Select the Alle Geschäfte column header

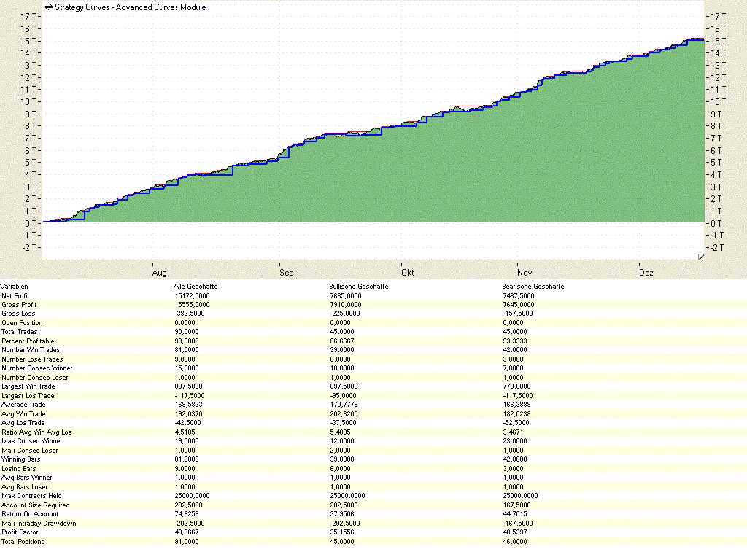pos(196,287)
